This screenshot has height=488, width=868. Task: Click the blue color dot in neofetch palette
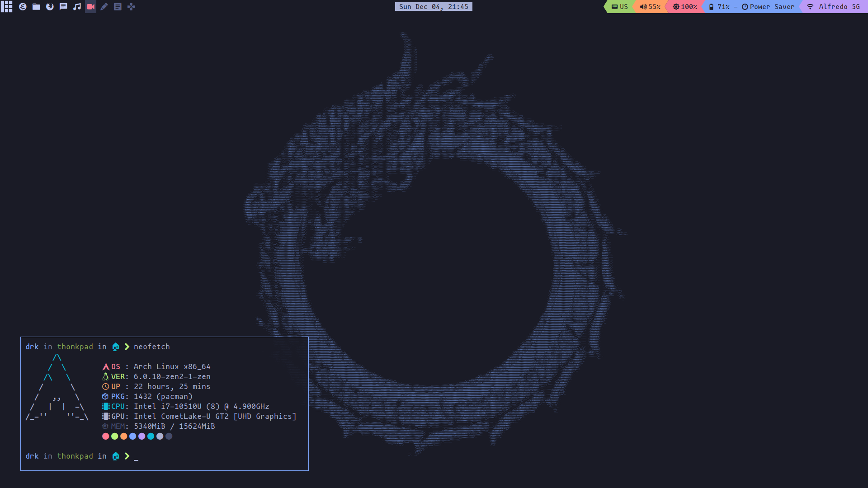point(133,436)
